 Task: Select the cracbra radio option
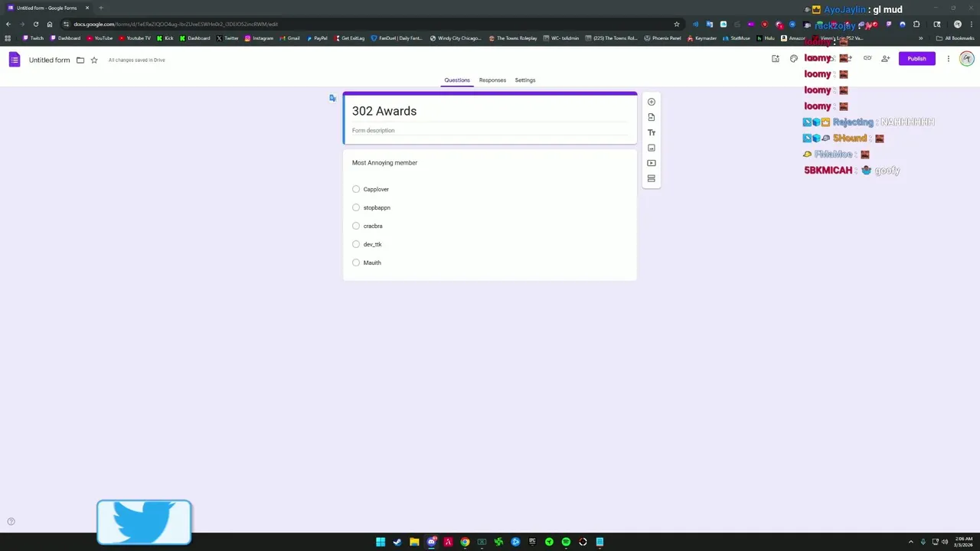[x=356, y=226]
